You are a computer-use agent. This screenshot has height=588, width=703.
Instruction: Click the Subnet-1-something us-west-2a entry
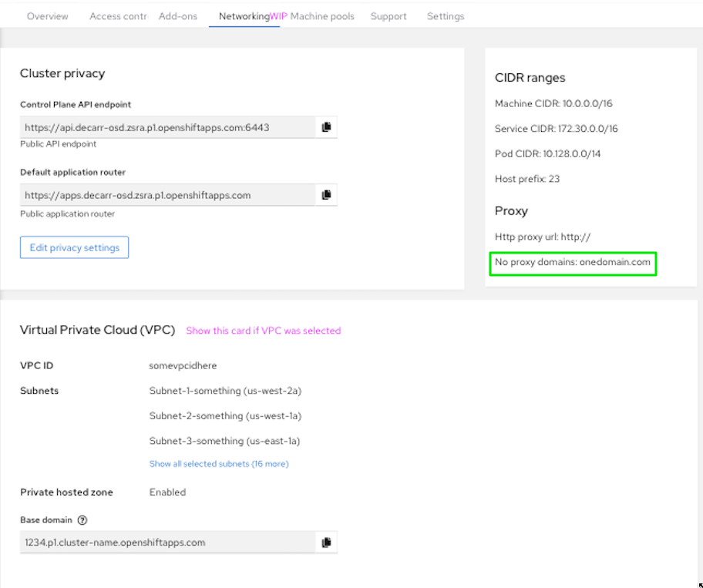click(x=225, y=391)
